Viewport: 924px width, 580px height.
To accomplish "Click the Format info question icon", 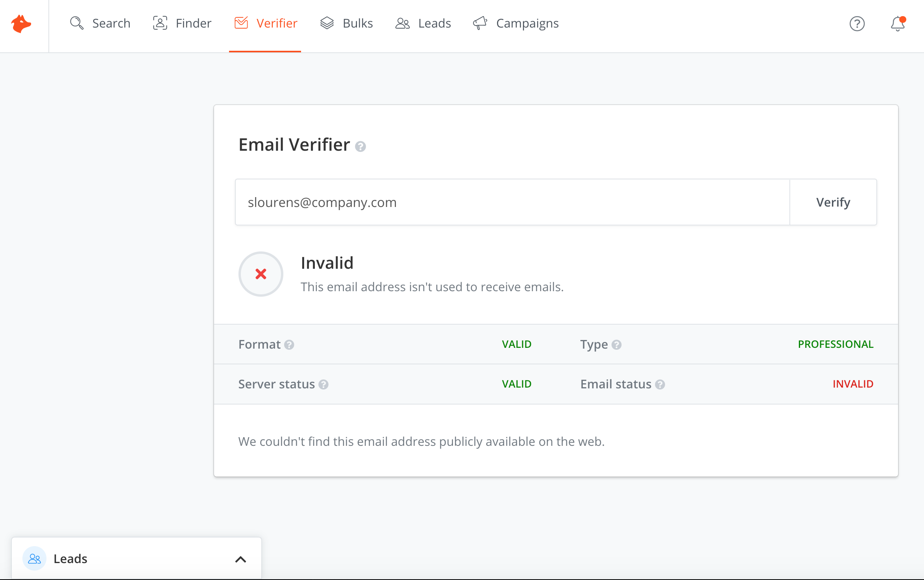I will (x=289, y=345).
